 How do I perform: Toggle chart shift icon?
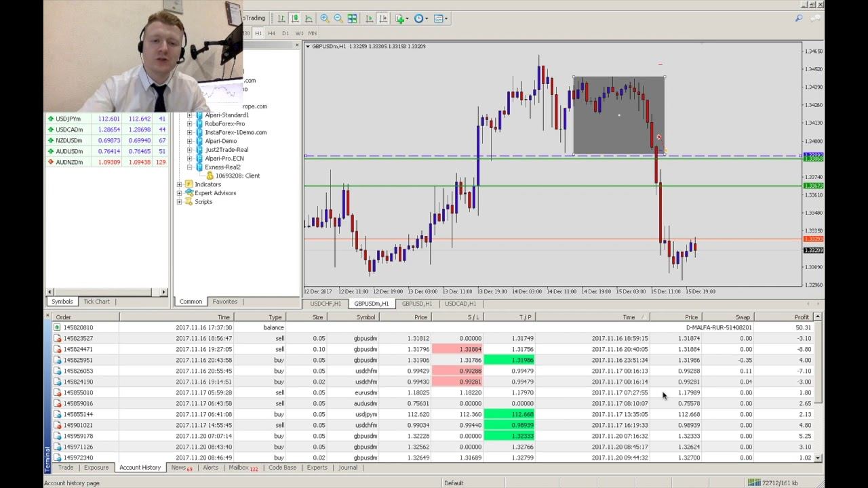coord(382,19)
